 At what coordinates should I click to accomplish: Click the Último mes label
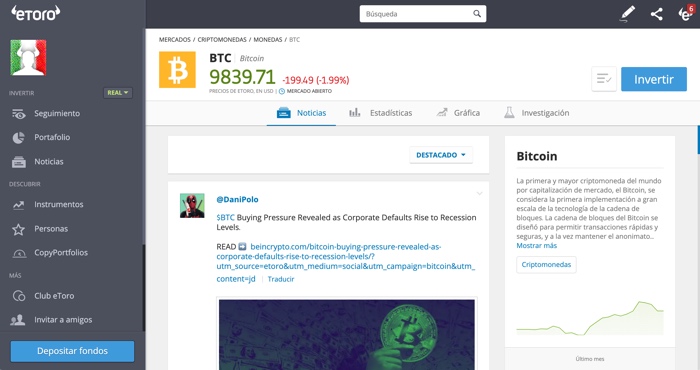pyautogui.click(x=590, y=359)
